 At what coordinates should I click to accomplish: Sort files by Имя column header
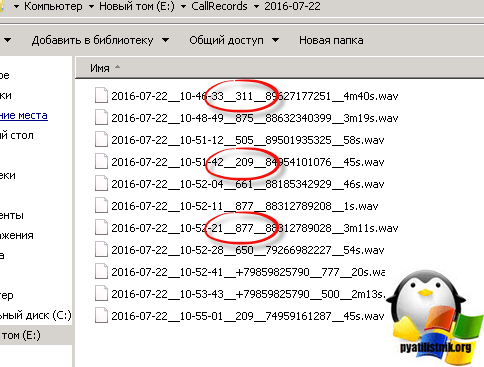[x=100, y=68]
